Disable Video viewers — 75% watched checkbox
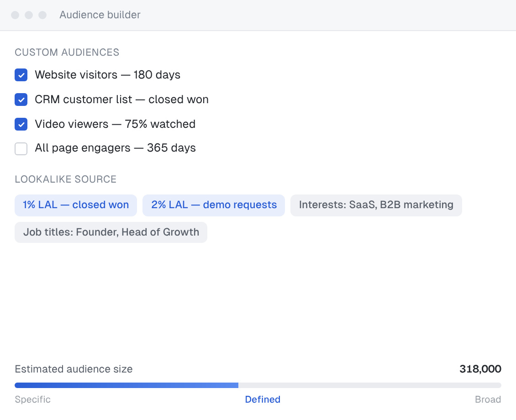The height and width of the screenshot is (420, 516). coord(21,124)
